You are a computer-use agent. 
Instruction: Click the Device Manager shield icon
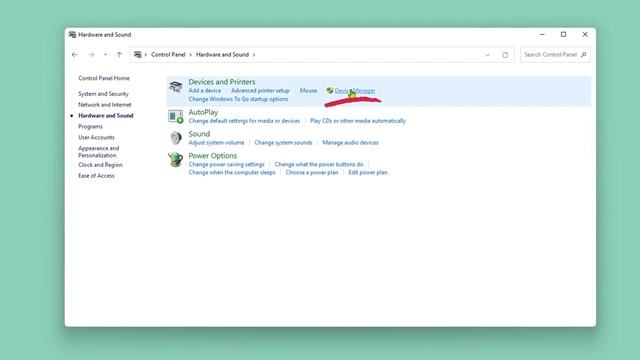[x=330, y=91]
